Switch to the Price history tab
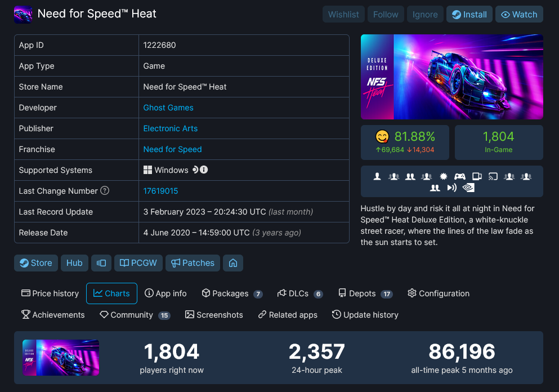 [50, 293]
